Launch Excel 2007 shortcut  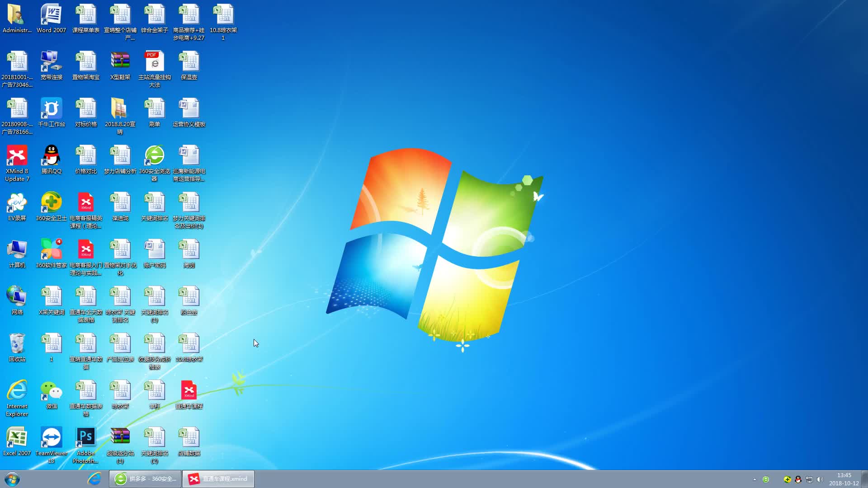17,441
